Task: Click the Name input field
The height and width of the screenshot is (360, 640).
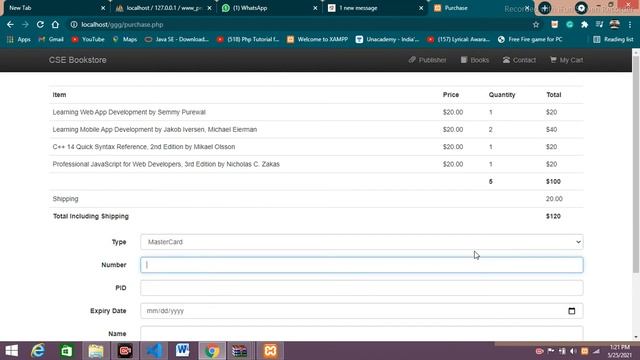Action: coord(362,333)
